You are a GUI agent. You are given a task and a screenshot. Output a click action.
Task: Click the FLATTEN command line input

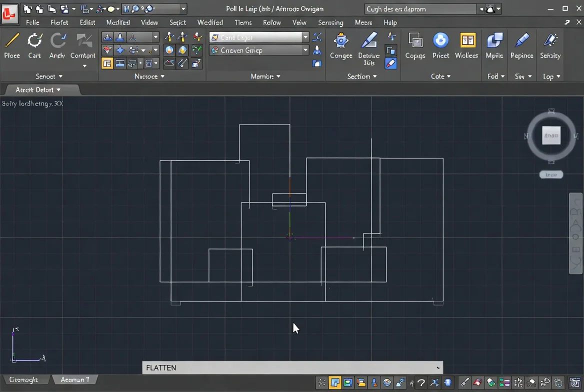[292, 368]
